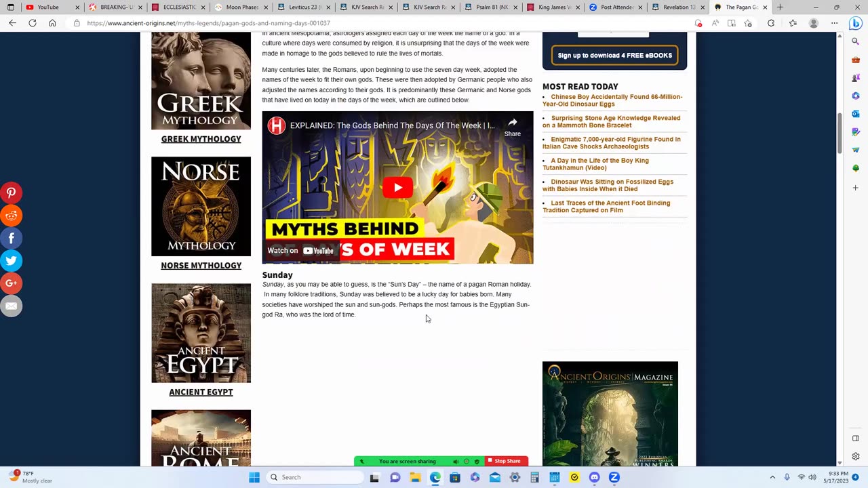Image resolution: width=868 pixels, height=488 pixels.
Task: Share the article on Facebook
Action: pyautogui.click(x=12, y=238)
